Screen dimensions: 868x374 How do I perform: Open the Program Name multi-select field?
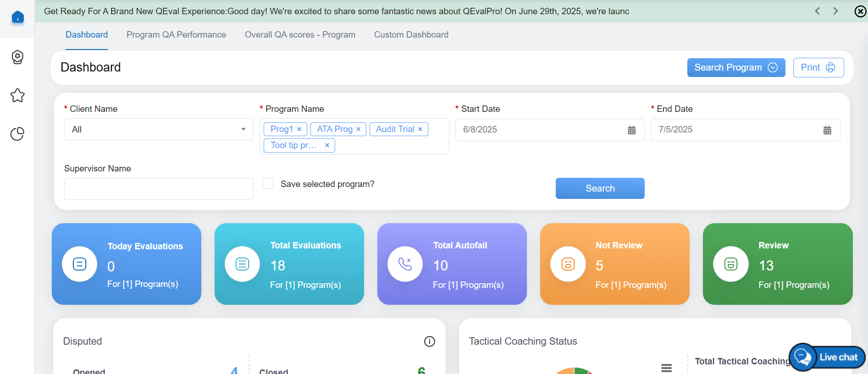(390, 145)
